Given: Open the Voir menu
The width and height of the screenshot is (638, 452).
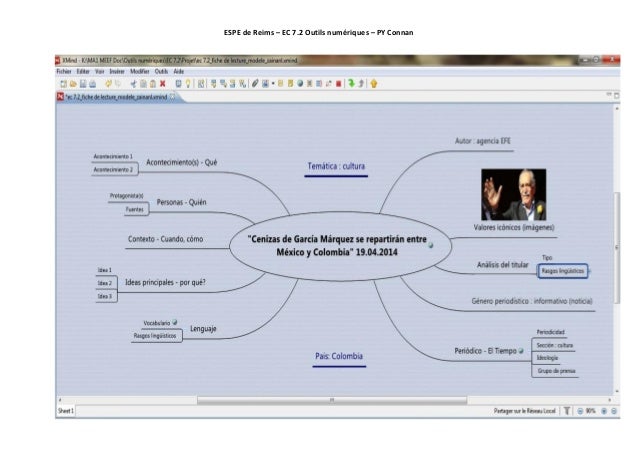Looking at the screenshot, I should 100,71.
